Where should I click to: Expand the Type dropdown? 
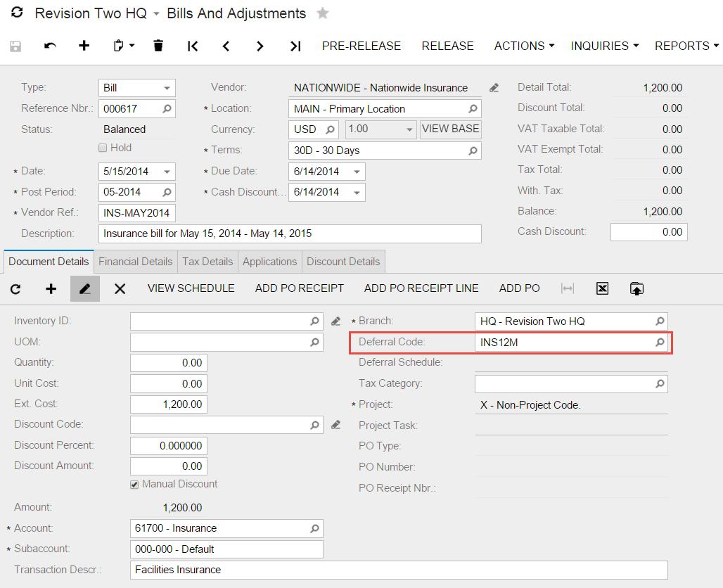[167, 88]
